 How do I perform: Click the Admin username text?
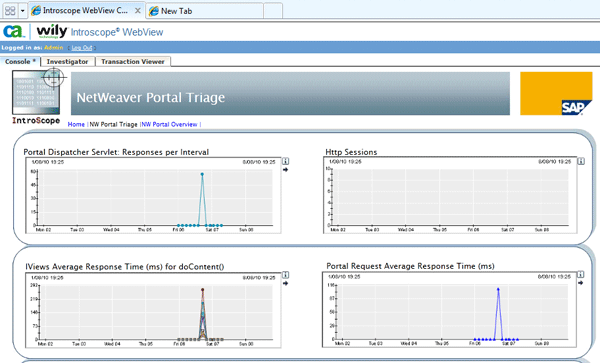[54, 48]
